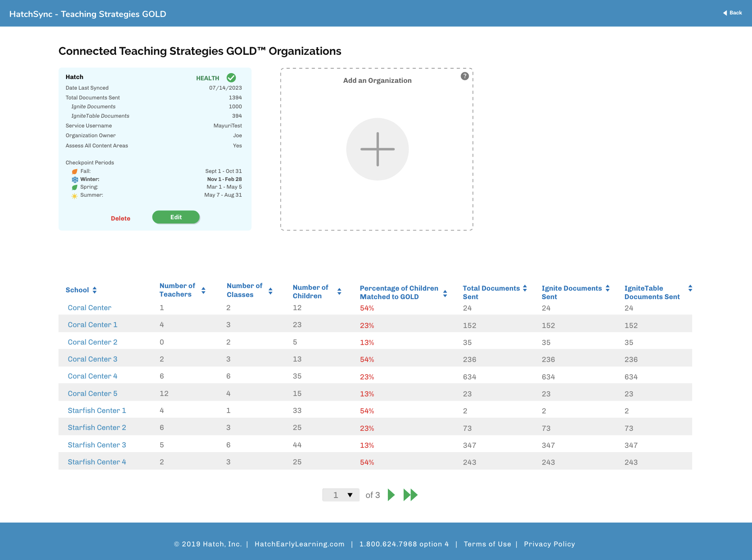Click the Back button in header
Screen dimensions: 752x560
732,13
